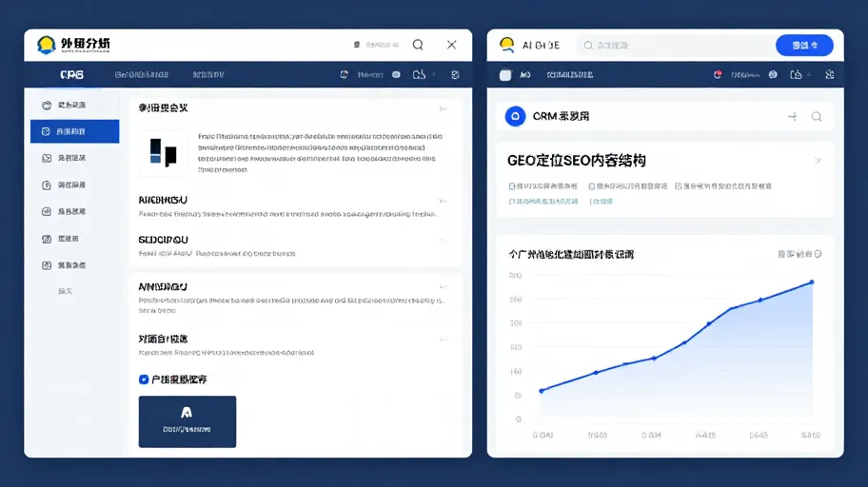Expand the chevron on "GEO定位SEO内容结构" card
The image size is (868, 487).
pos(819,161)
